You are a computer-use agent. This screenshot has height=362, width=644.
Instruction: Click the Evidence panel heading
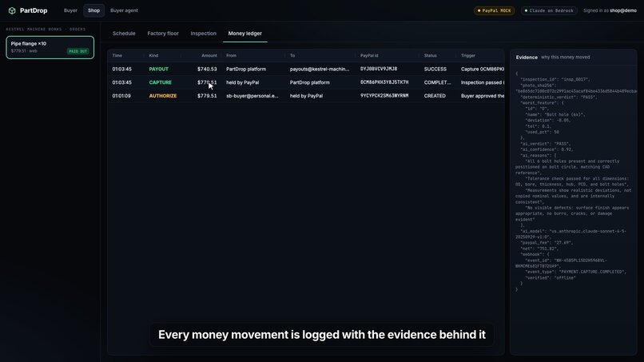point(527,57)
